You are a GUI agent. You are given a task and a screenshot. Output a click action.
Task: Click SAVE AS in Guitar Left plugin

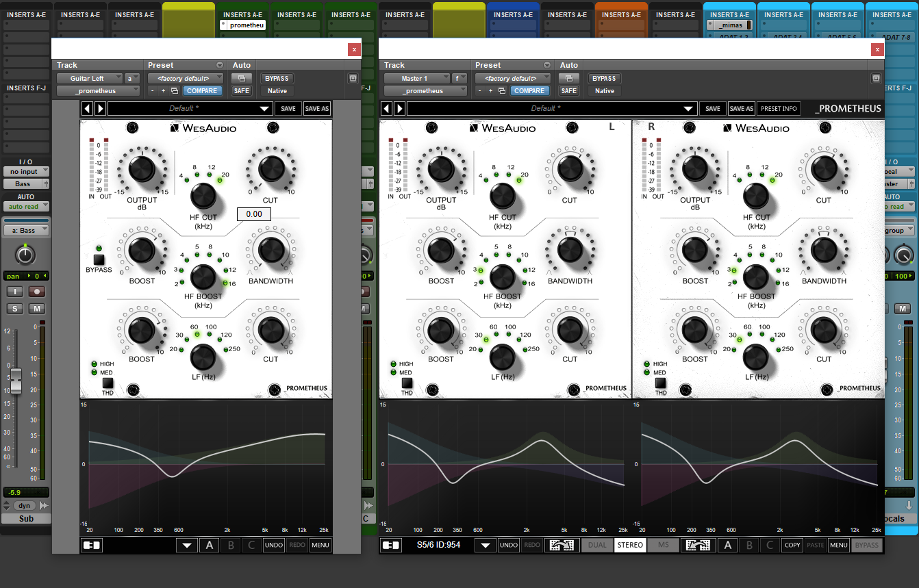click(x=316, y=108)
